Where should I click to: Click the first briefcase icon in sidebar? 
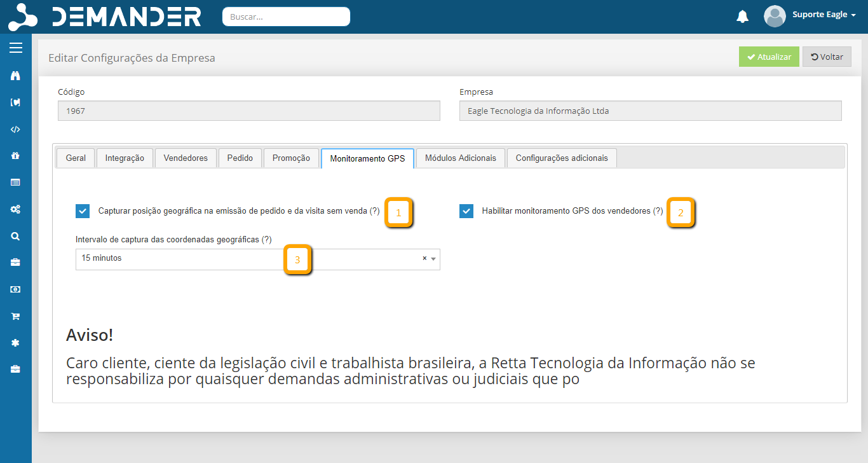16,262
